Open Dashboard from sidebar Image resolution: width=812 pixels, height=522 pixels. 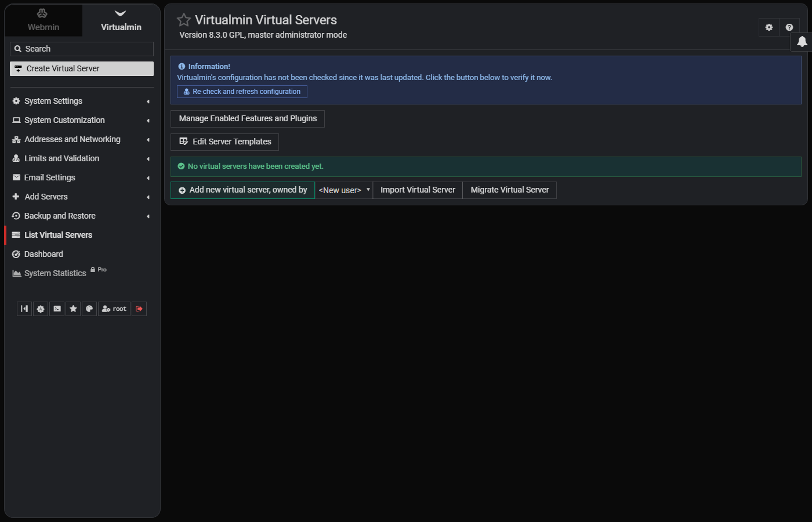tap(82, 254)
